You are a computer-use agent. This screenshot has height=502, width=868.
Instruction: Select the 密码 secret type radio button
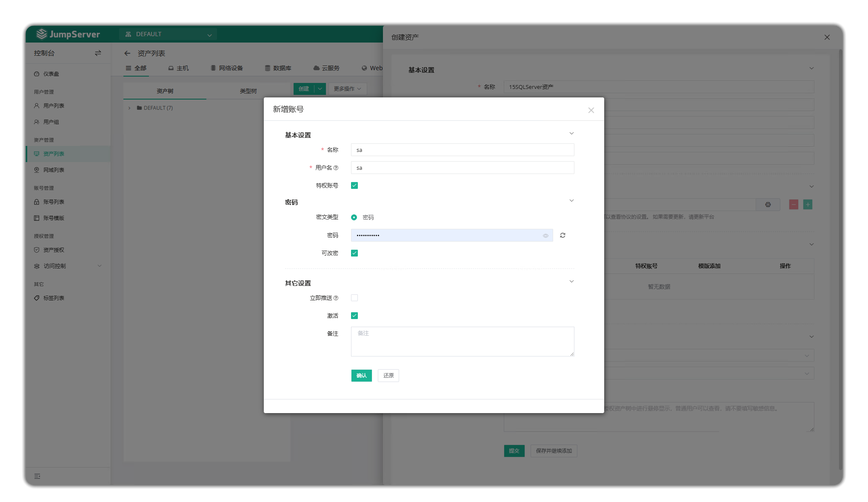(x=354, y=217)
